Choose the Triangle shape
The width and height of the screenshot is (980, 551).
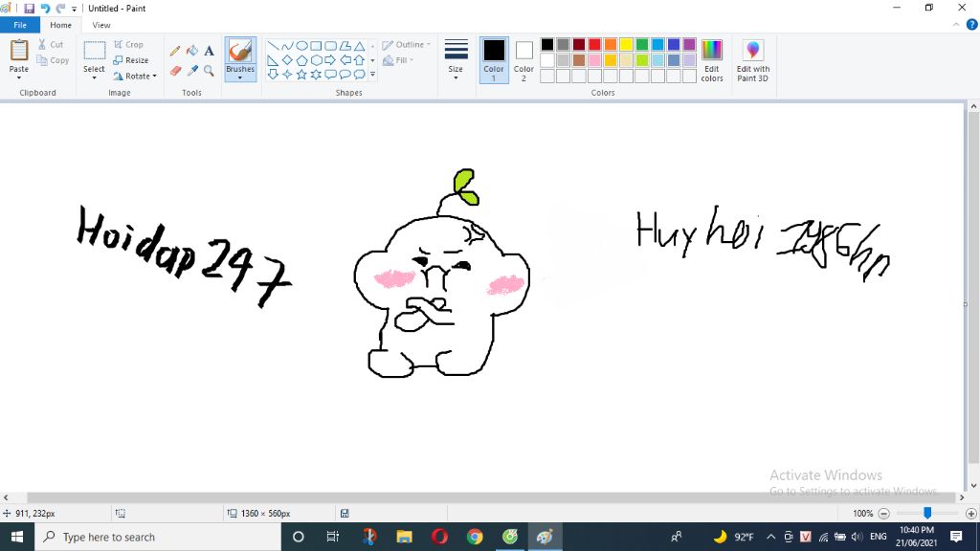[x=360, y=46]
